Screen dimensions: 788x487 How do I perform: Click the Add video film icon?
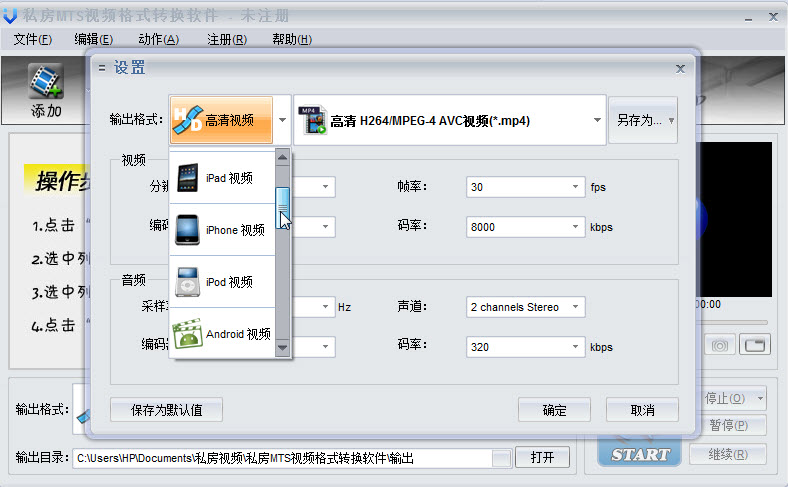click(45, 80)
